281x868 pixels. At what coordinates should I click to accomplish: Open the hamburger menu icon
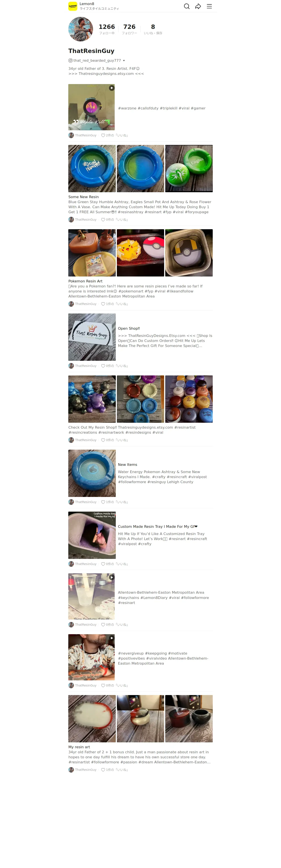[x=209, y=6]
